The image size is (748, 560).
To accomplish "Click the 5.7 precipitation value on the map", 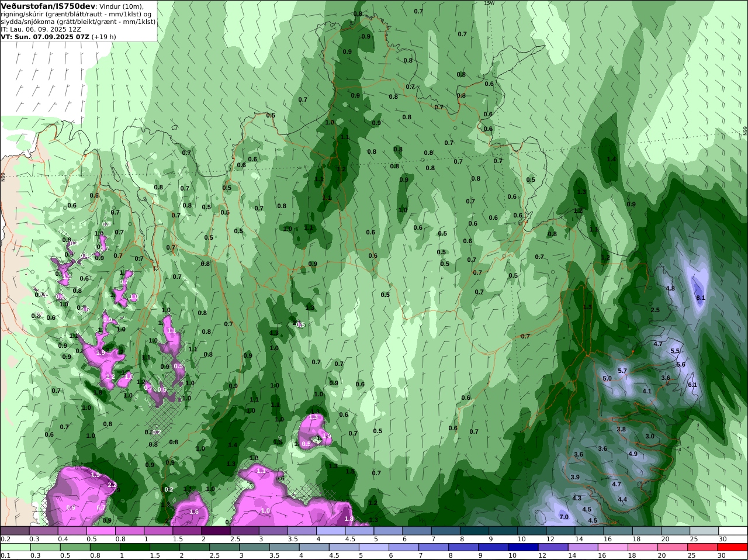I will (x=622, y=371).
